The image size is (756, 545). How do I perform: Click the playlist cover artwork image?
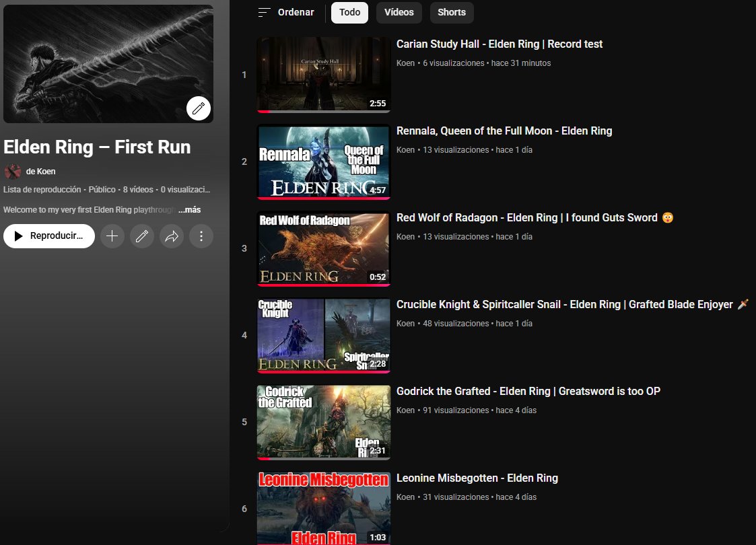click(108, 64)
